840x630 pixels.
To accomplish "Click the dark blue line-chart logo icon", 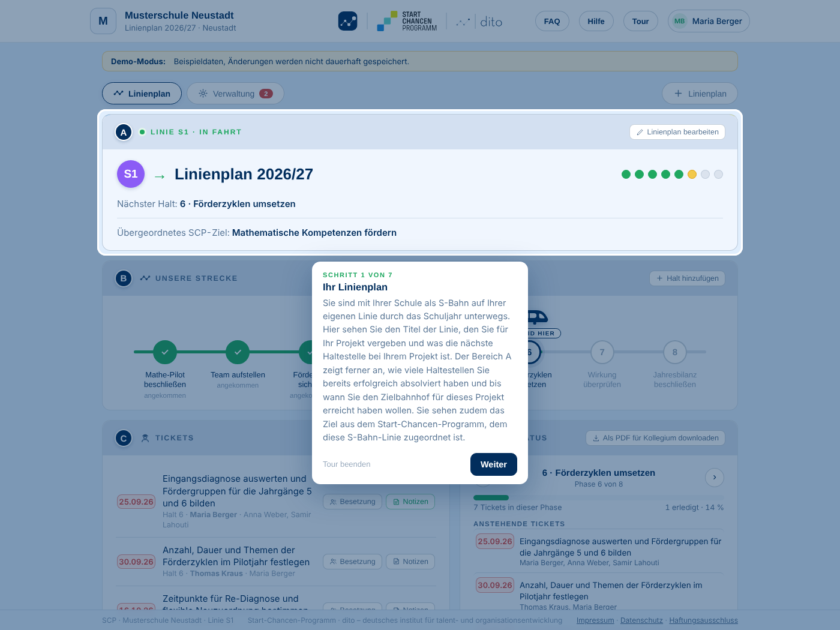I will pyautogui.click(x=348, y=22).
